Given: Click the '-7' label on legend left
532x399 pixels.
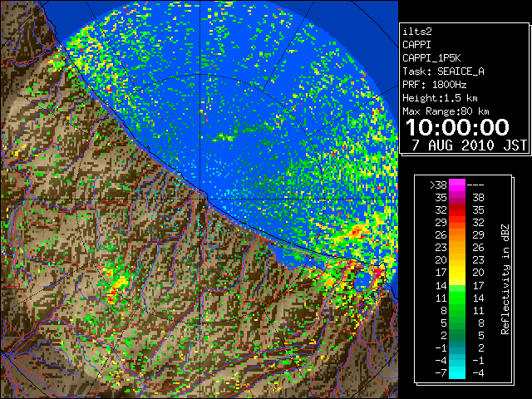Looking at the screenshot, I should (x=441, y=373).
